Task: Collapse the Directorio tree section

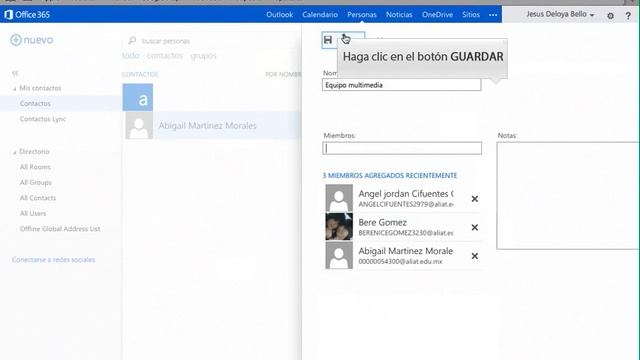Action: click(x=15, y=152)
